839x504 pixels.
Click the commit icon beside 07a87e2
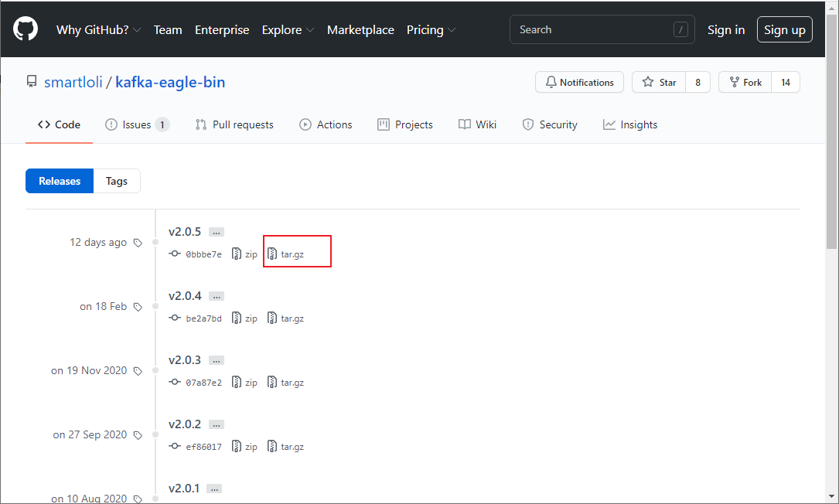pos(175,382)
